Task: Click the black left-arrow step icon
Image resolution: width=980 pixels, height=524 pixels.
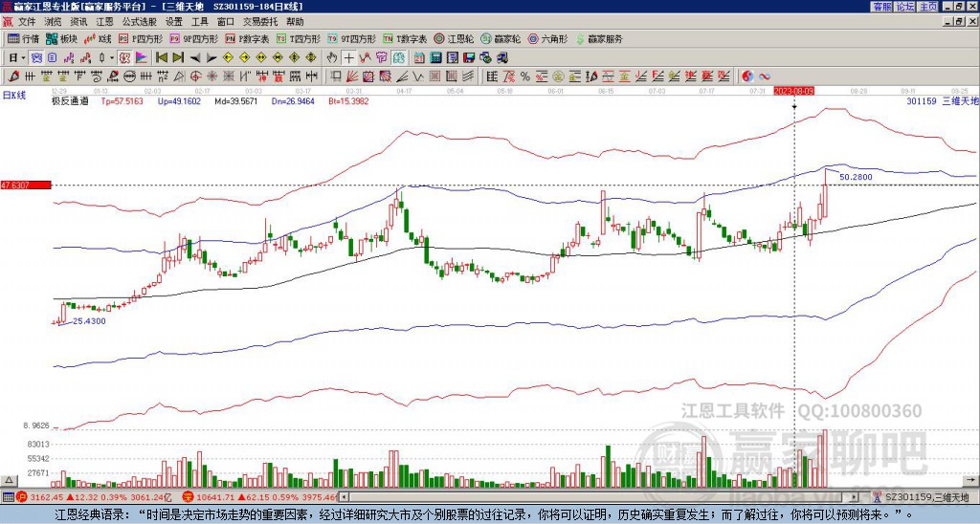Action: tap(195, 58)
